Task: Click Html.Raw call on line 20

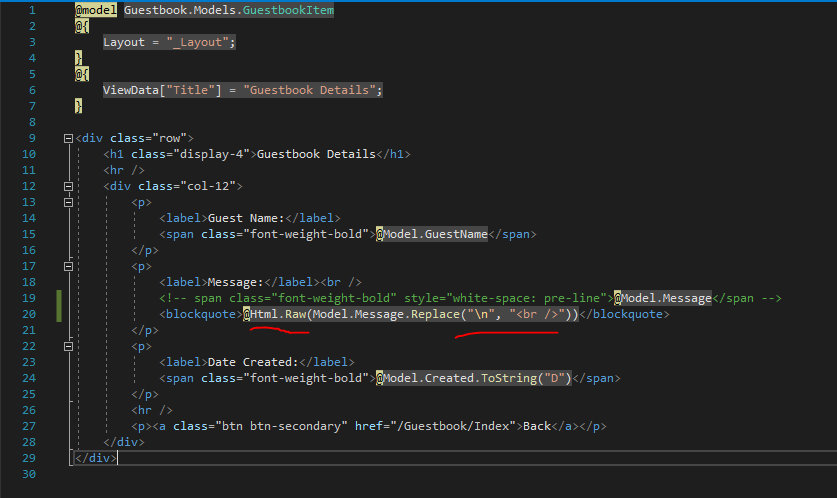Action: pyautogui.click(x=278, y=314)
